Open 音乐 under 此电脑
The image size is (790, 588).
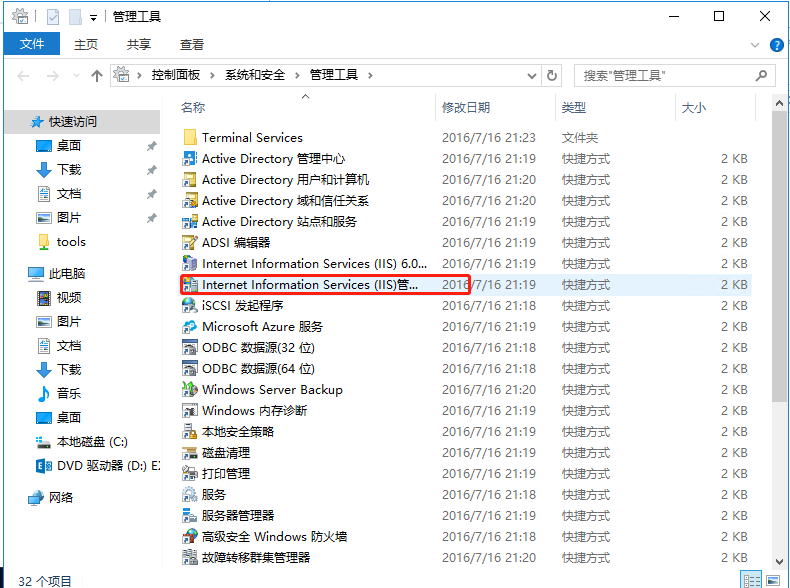pos(69,393)
